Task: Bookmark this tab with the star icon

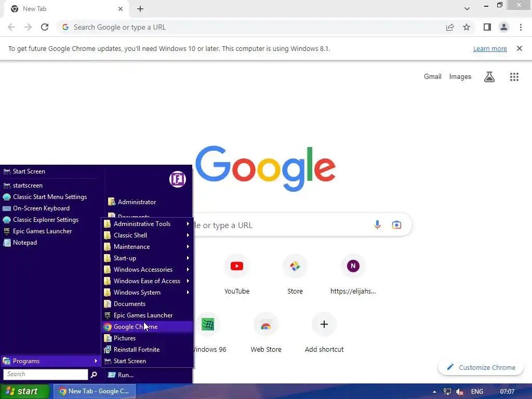Action: 467,27
